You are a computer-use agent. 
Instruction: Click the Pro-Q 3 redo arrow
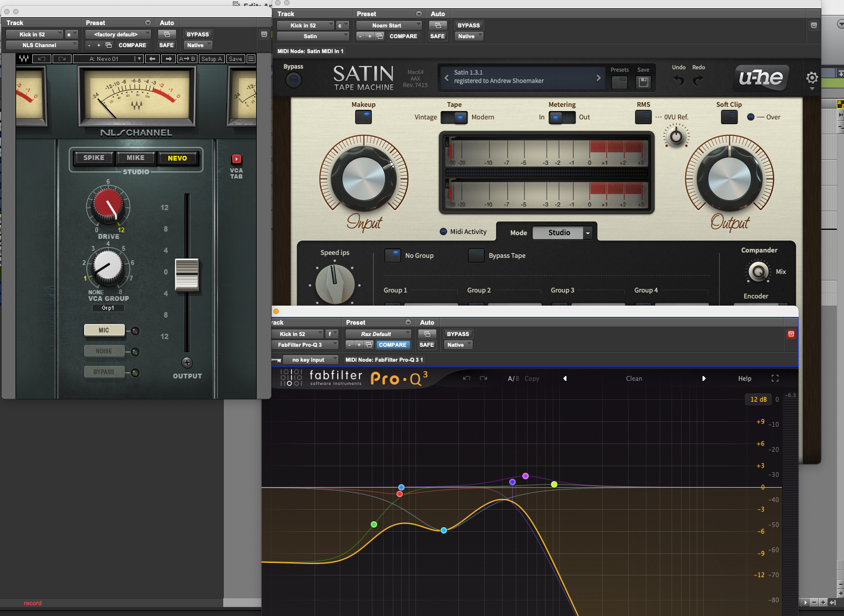[483, 378]
